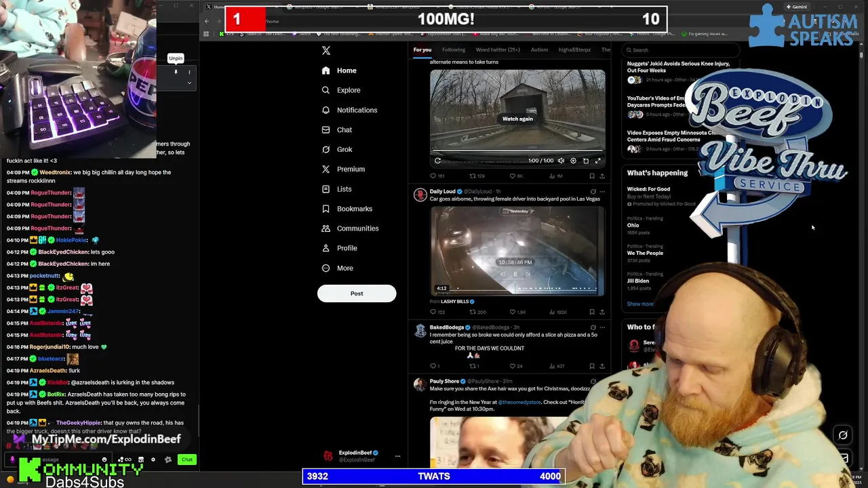The image size is (868, 488).
Task: Bookmark the covered bridge video post
Action: (x=592, y=176)
